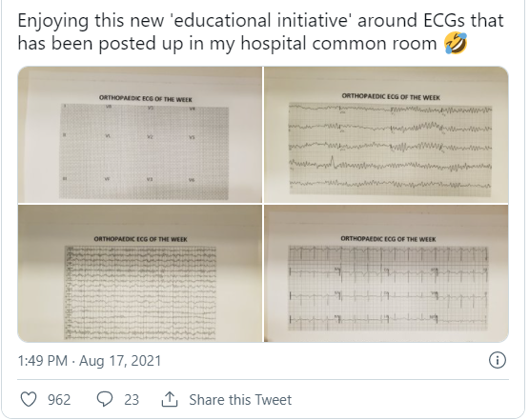
Task: Click the share upload arrow icon
Action: pos(170,399)
